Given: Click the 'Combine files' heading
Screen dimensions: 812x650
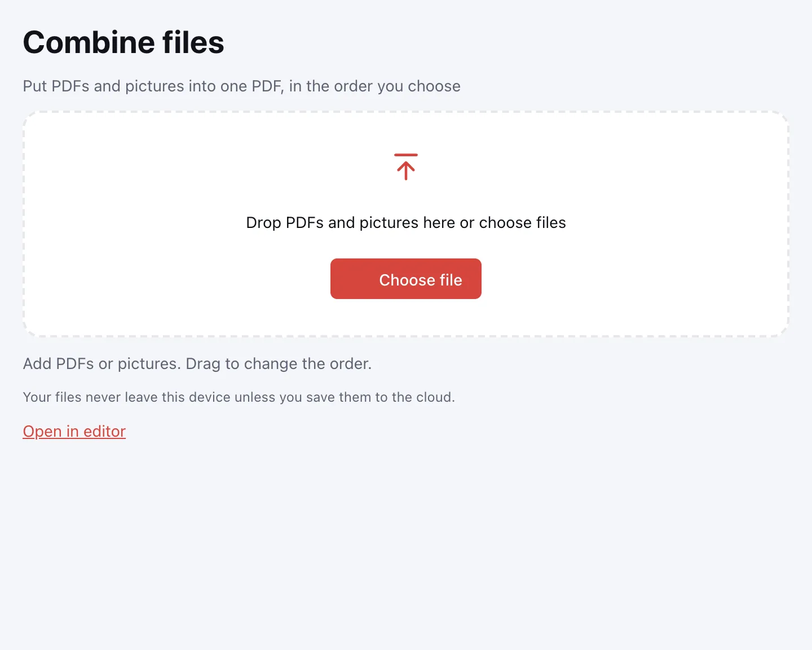Looking at the screenshot, I should pos(123,42).
